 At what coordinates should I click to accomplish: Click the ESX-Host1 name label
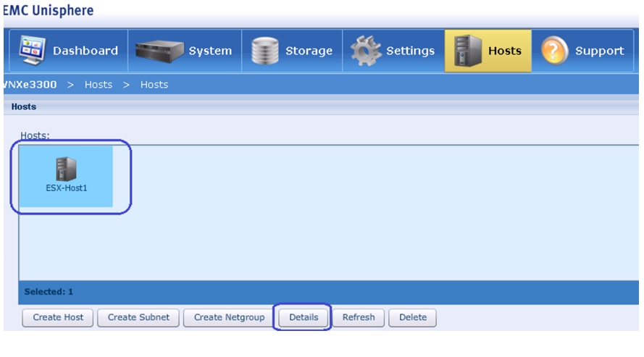67,188
